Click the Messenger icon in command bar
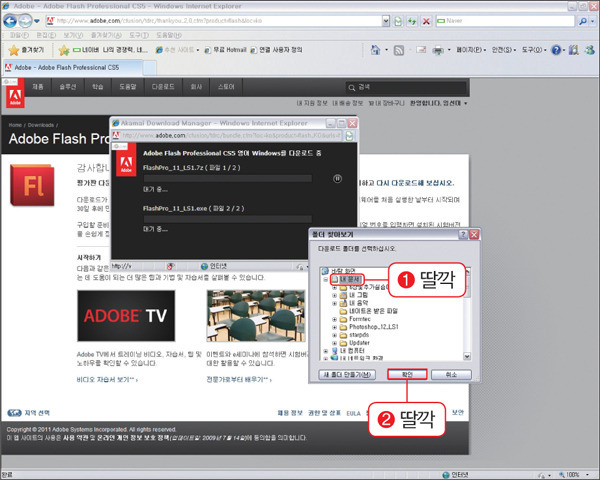 tap(590, 50)
